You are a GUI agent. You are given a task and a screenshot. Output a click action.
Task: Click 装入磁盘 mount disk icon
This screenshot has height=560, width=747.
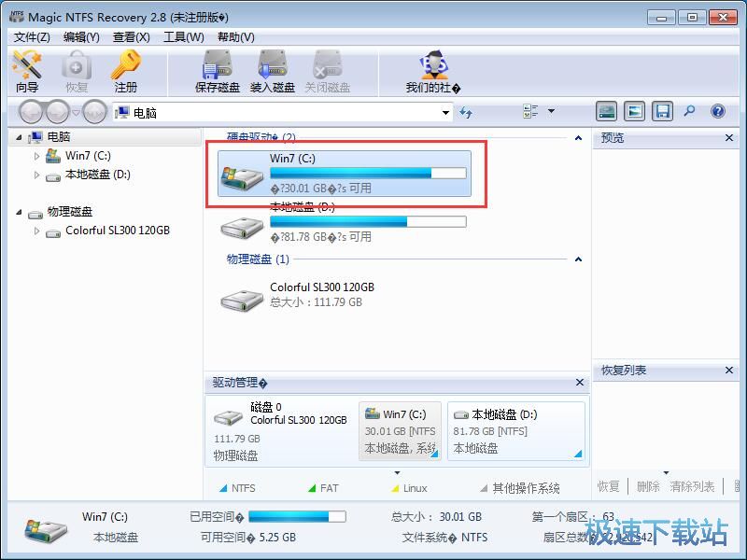click(272, 72)
